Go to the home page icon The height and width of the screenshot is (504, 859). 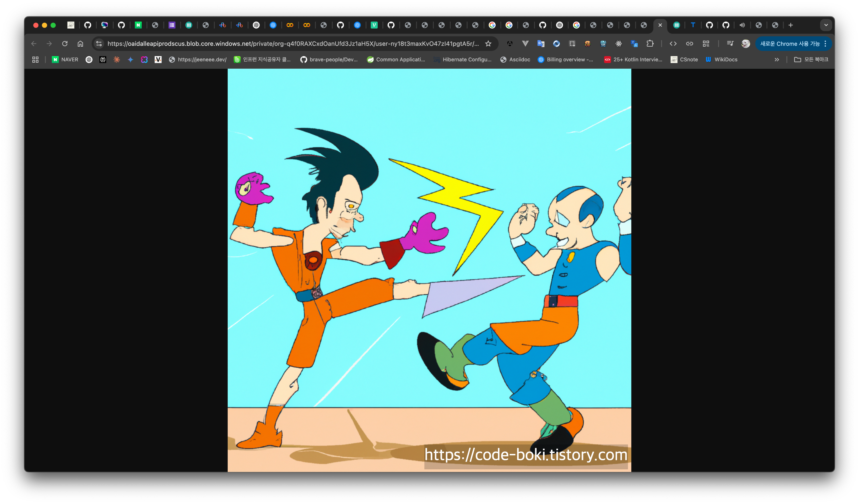click(80, 44)
